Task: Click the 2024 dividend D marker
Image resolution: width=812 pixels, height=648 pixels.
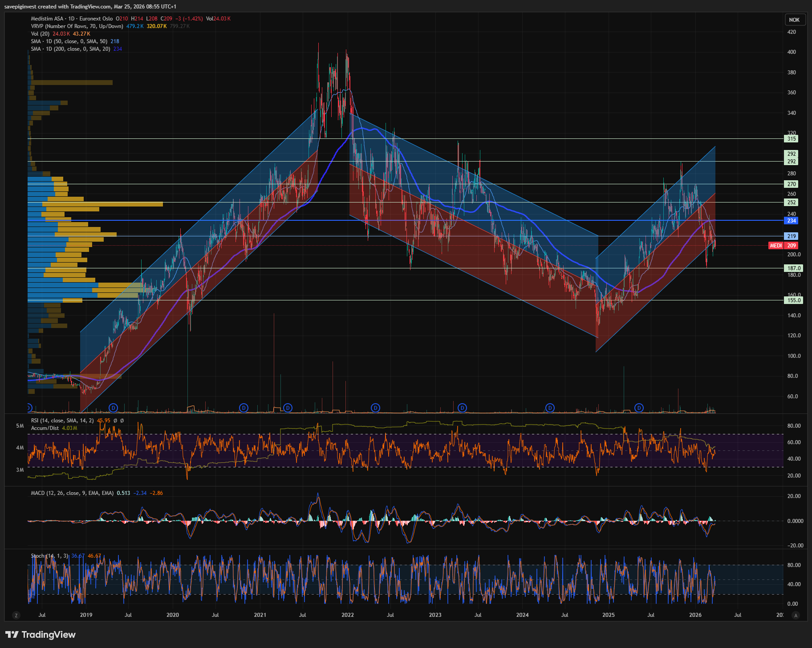Action: coord(550,408)
